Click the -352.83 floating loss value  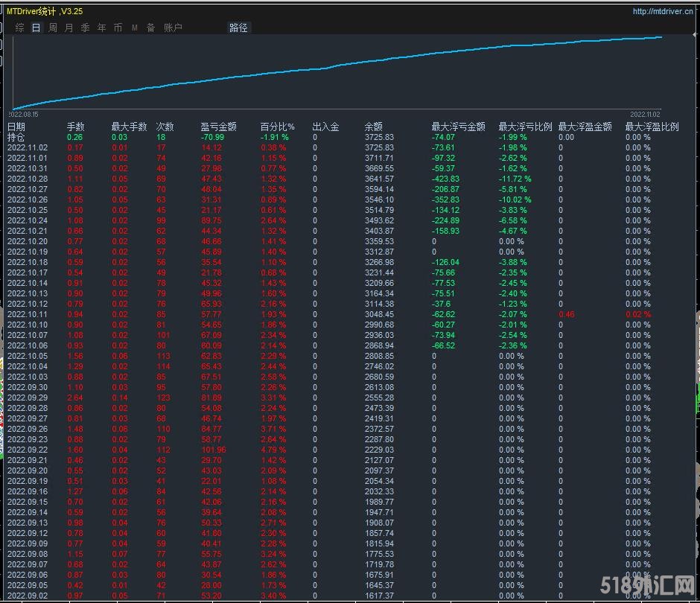[445, 200]
